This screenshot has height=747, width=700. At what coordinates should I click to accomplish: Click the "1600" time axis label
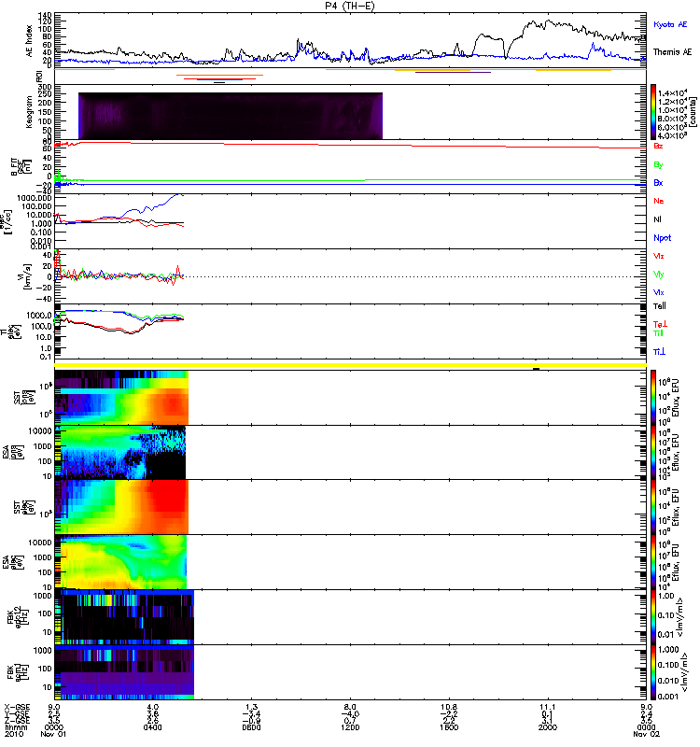click(449, 727)
